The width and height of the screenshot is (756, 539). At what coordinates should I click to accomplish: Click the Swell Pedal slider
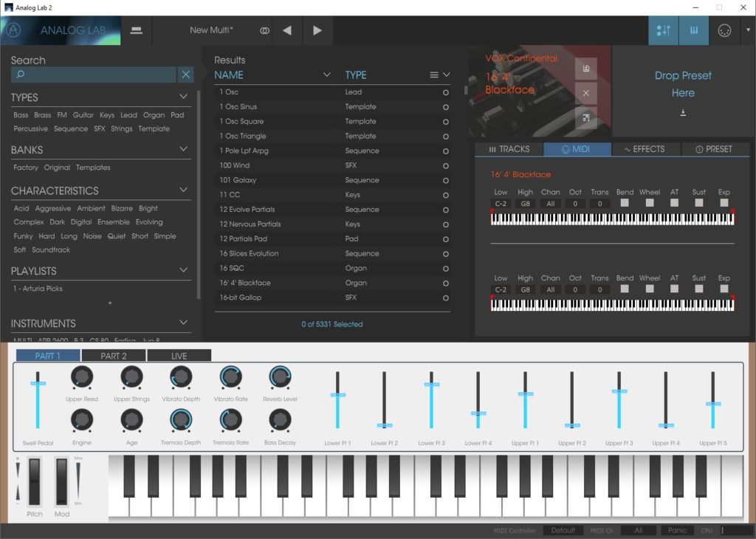point(38,400)
